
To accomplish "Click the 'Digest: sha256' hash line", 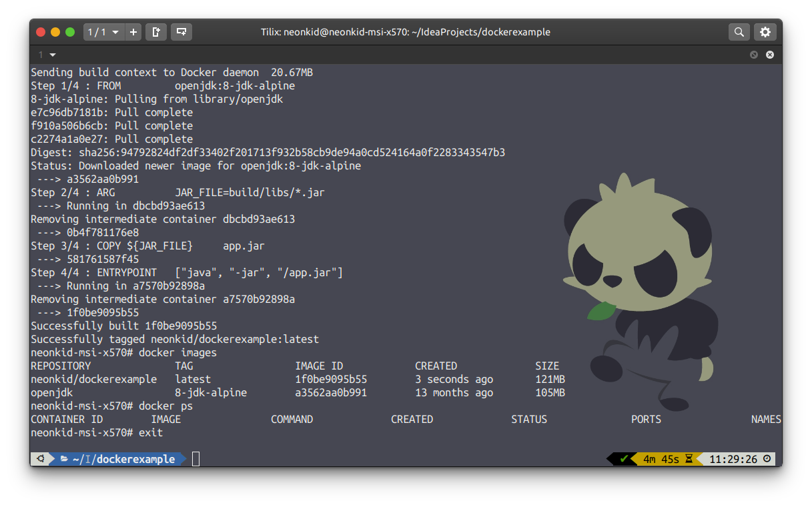I will tap(268, 153).
